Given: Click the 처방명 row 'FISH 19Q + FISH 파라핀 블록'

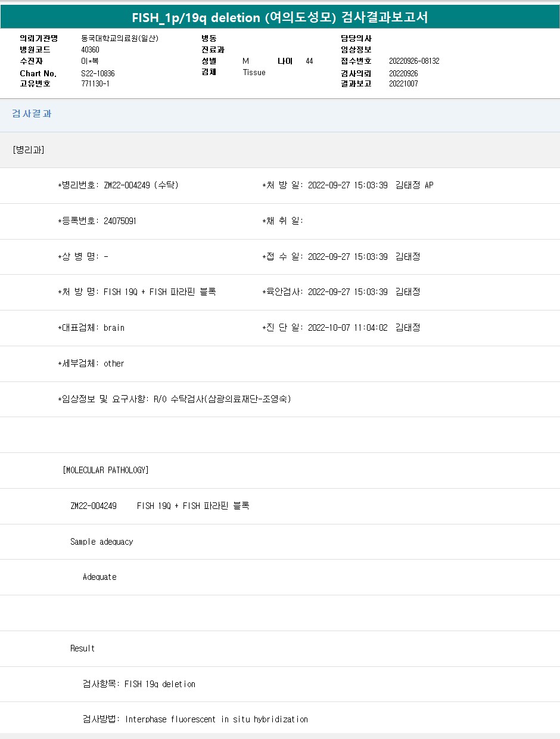Looking at the screenshot, I should coord(136,292).
